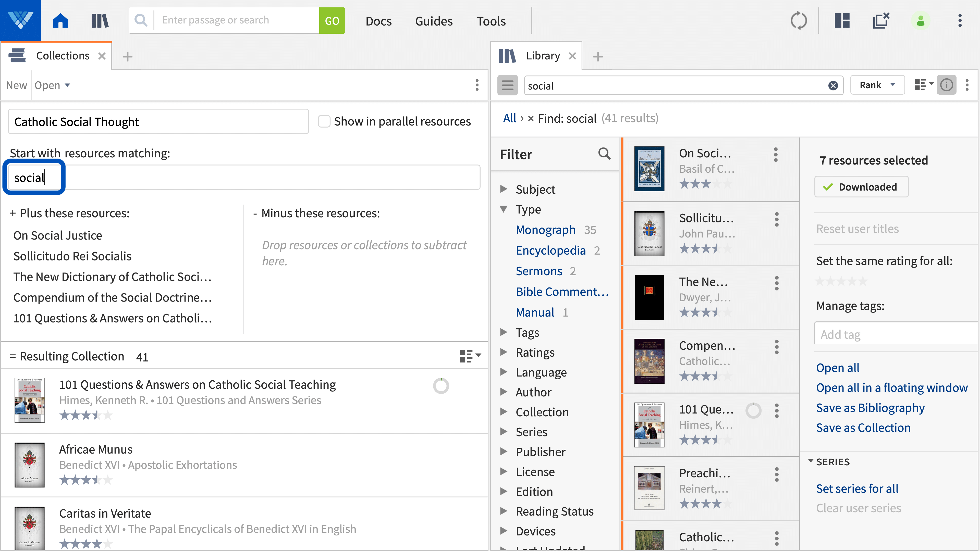The height and width of the screenshot is (551, 980).
Task: Clear the Library search text
Action: click(833, 85)
